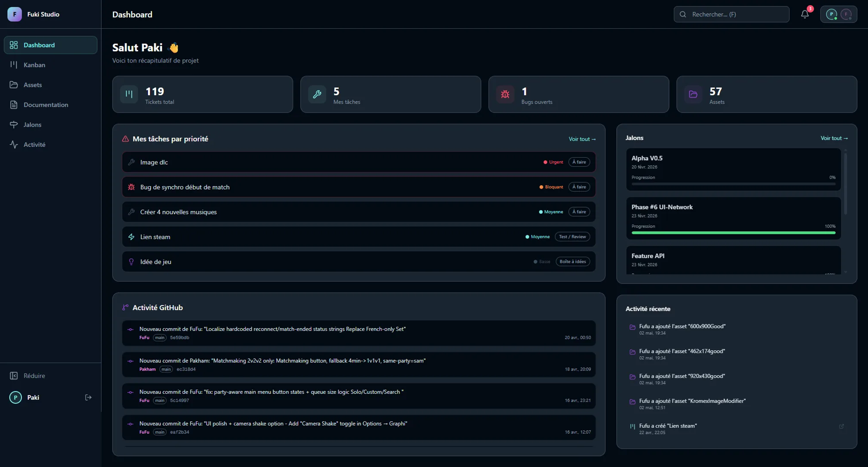This screenshot has height=467, width=868.
Task: Click the Paki profile avatar in sidebar
Action: (15, 397)
